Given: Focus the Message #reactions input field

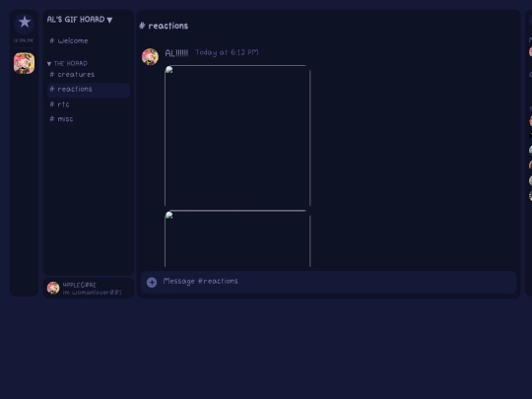Looking at the screenshot, I should point(328,282).
